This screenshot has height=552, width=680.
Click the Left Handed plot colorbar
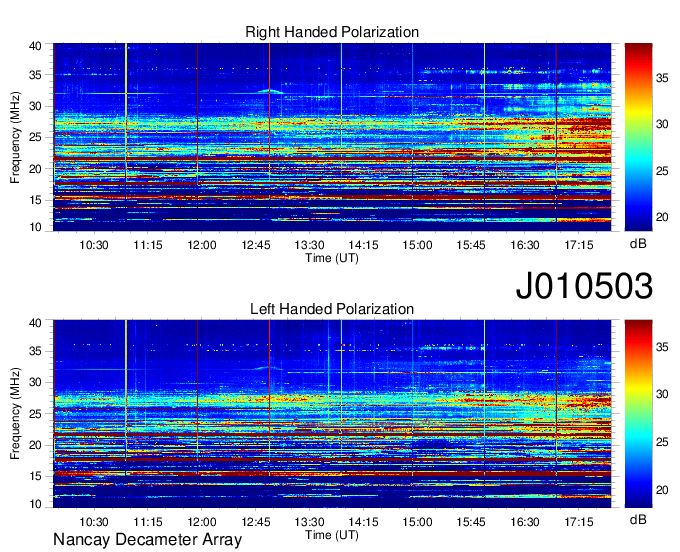[638, 414]
